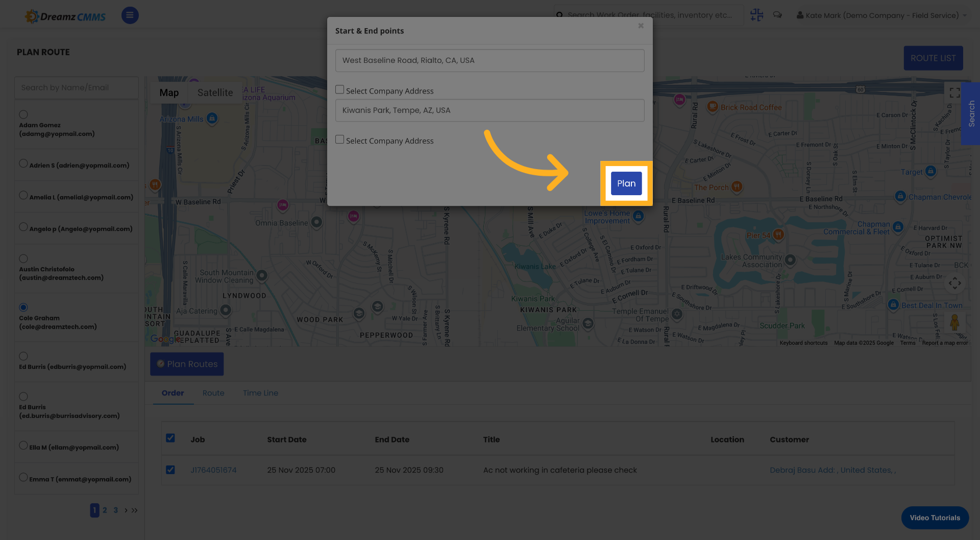Click the Pegman street view icon on the map
Viewport: 980px width, 540px height.
(x=955, y=322)
